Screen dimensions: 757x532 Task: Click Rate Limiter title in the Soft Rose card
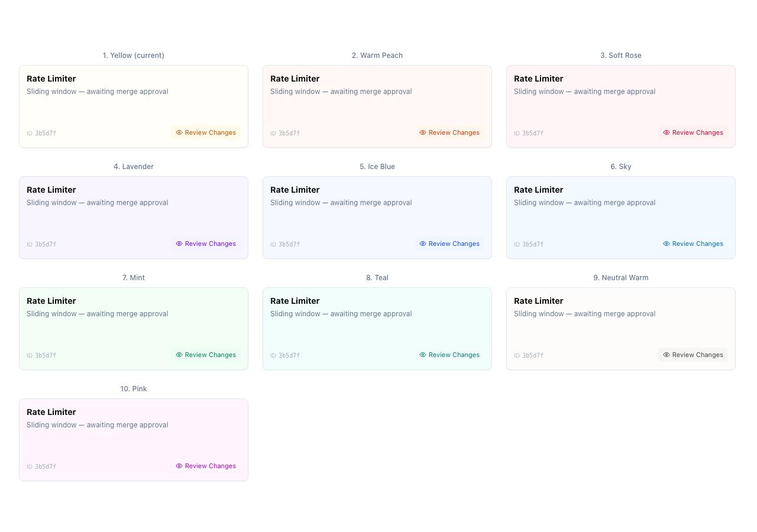tap(539, 79)
